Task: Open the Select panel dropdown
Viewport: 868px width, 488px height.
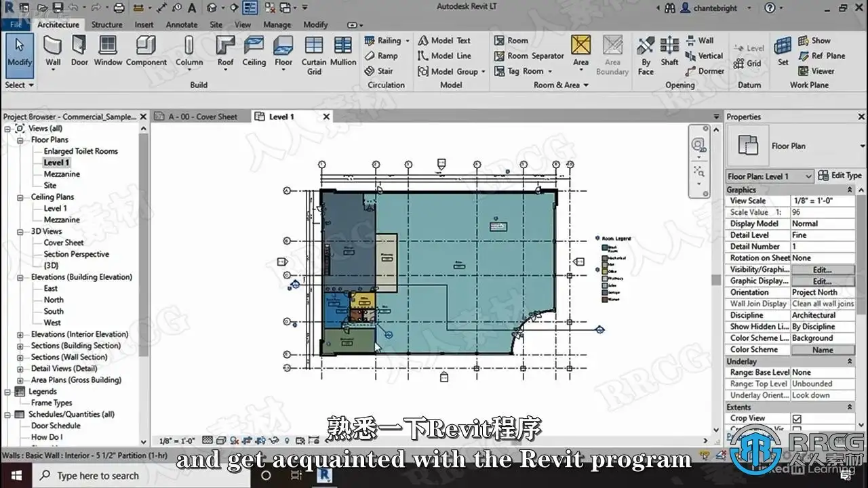Action: point(19,85)
